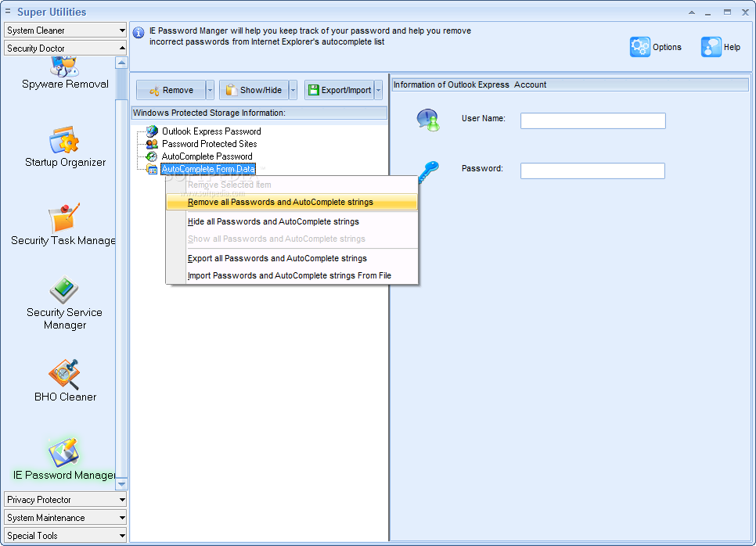The image size is (756, 546).
Task: Expand the System Maintenance section
Action: pyautogui.click(x=65, y=518)
